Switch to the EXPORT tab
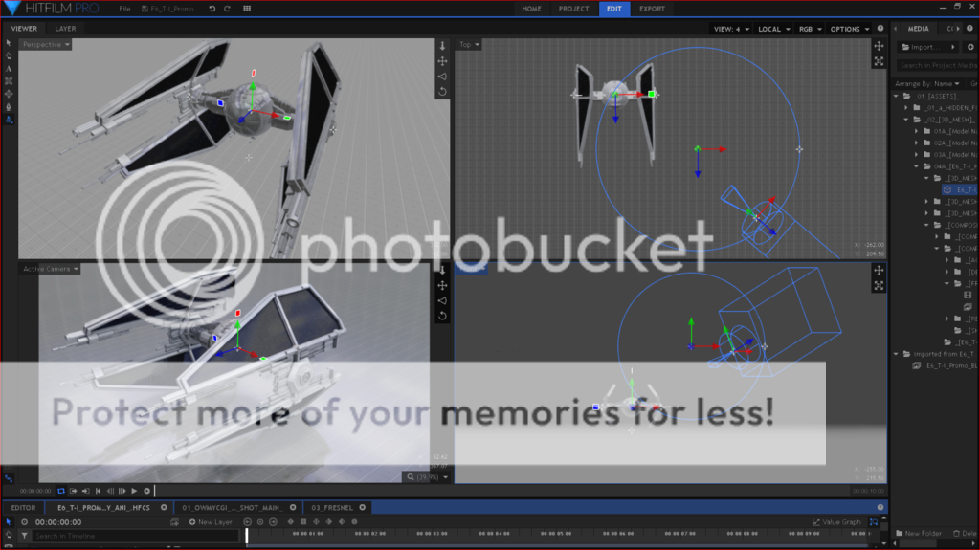The image size is (980, 550). click(652, 9)
